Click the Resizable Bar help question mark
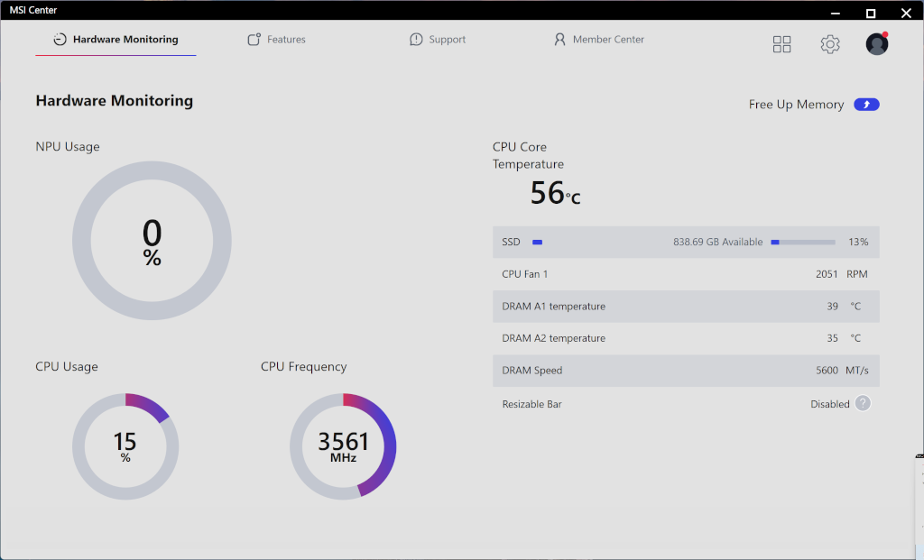 point(863,404)
